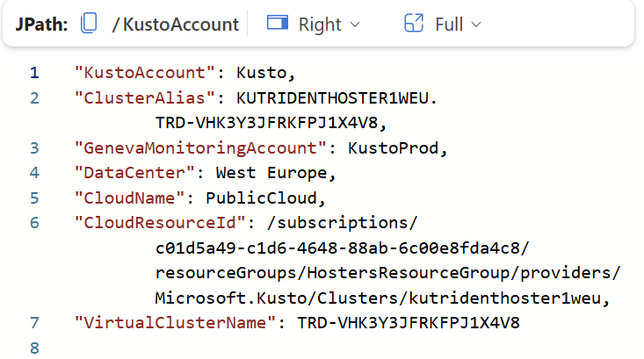
Task: Click the panel position icon beside Right
Action: 278,25
